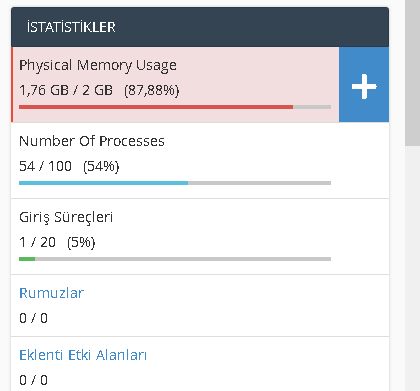Screen dimensions: 420x391
Task: Click the red memory usage progress bar
Action: point(156,107)
